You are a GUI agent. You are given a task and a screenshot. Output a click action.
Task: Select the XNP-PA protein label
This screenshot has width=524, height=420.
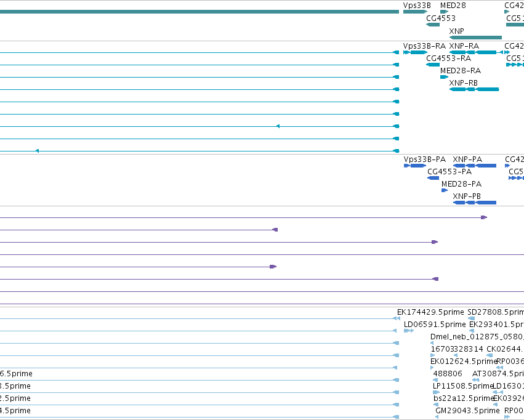coord(467,159)
